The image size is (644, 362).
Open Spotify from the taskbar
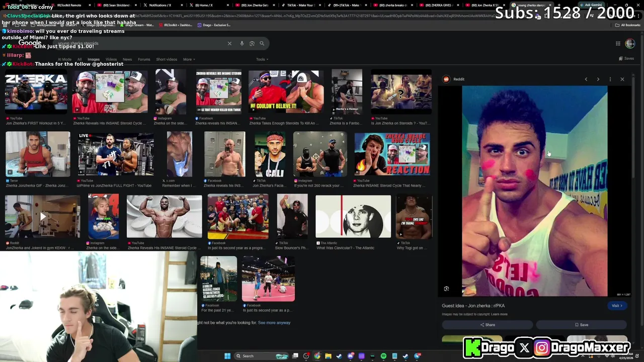(x=383, y=356)
